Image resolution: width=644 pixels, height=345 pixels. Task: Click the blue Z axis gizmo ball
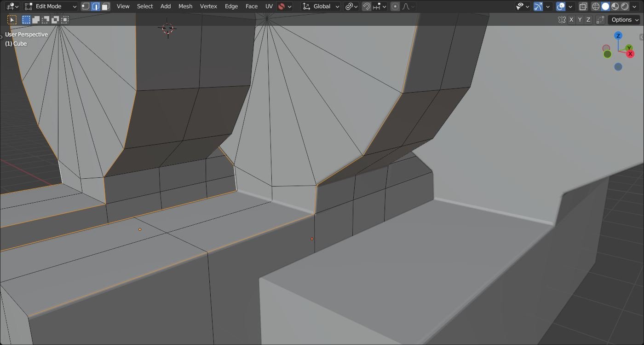click(618, 36)
